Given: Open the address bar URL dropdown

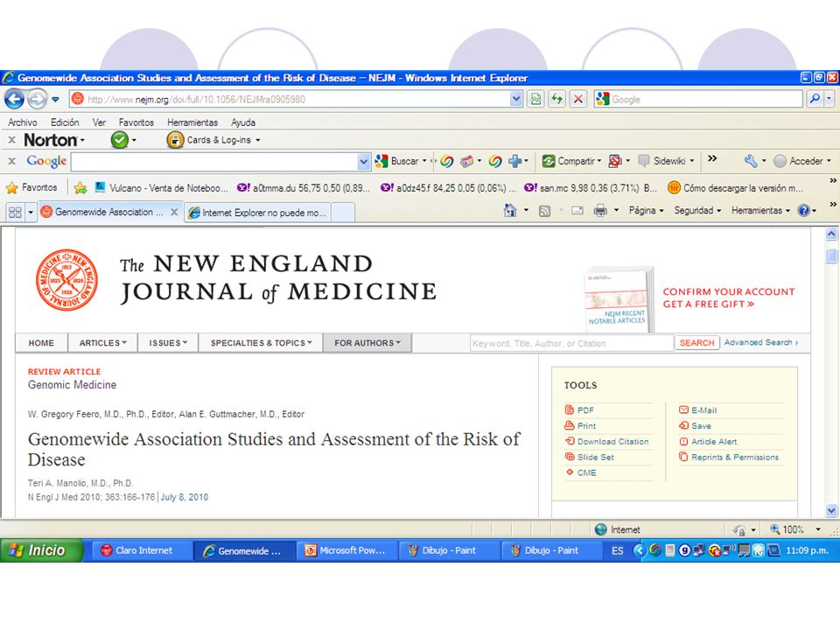Looking at the screenshot, I should [x=516, y=99].
